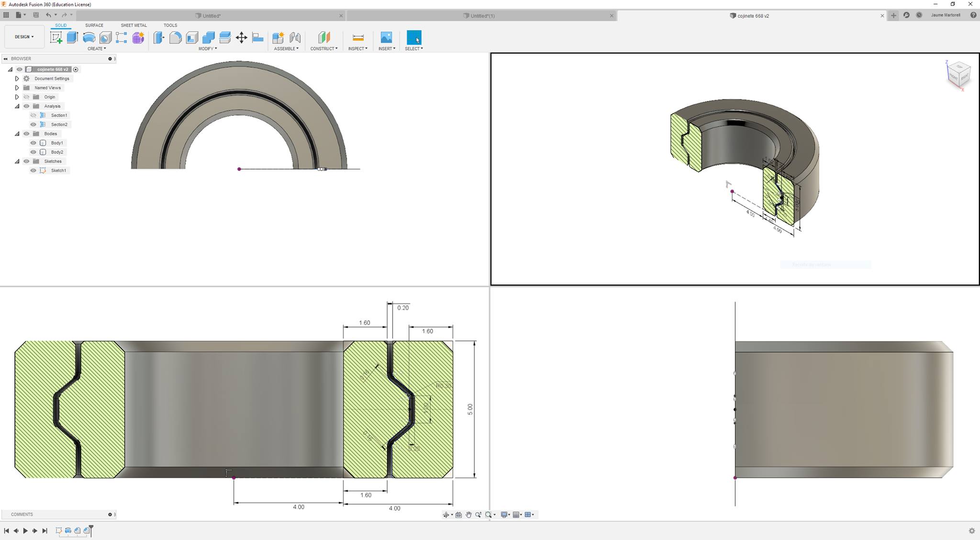This screenshot has width=980, height=540.
Task: Switch to the SOLID tab
Action: (x=61, y=25)
